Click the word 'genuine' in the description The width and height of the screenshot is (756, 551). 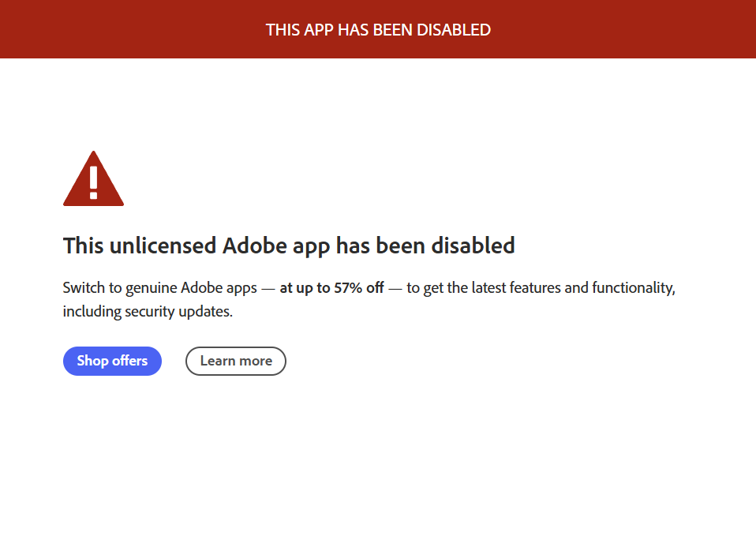pos(153,287)
